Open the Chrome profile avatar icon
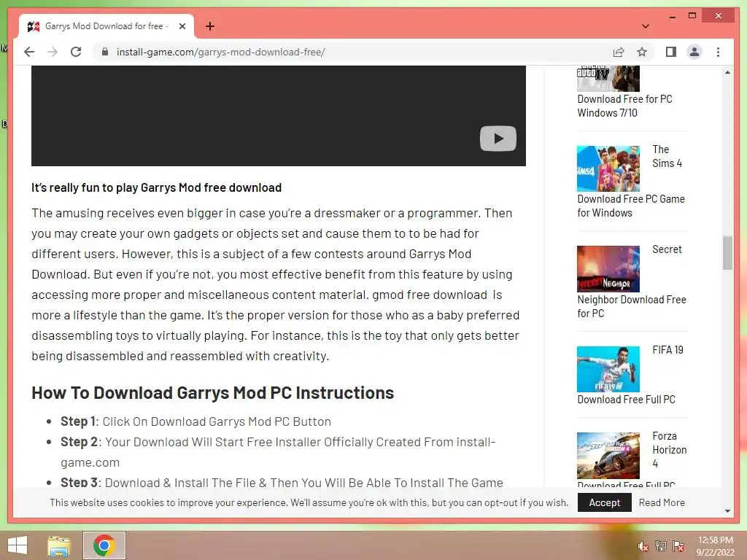 pyautogui.click(x=694, y=52)
